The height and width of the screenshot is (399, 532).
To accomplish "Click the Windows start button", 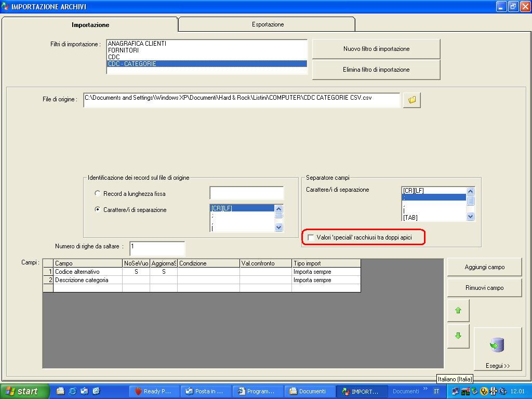I will [x=24, y=391].
